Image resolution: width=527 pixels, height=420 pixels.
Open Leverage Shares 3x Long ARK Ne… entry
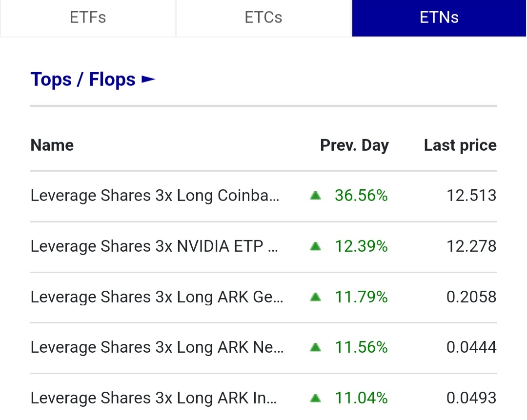157,347
